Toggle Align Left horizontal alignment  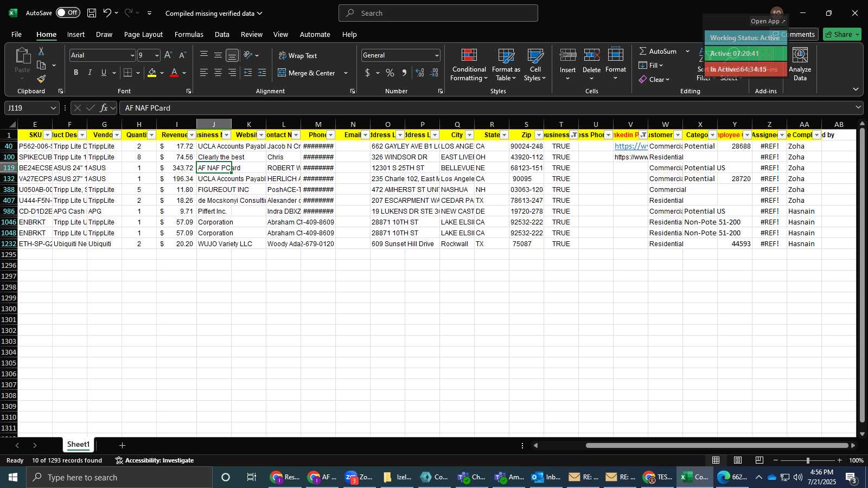point(204,73)
